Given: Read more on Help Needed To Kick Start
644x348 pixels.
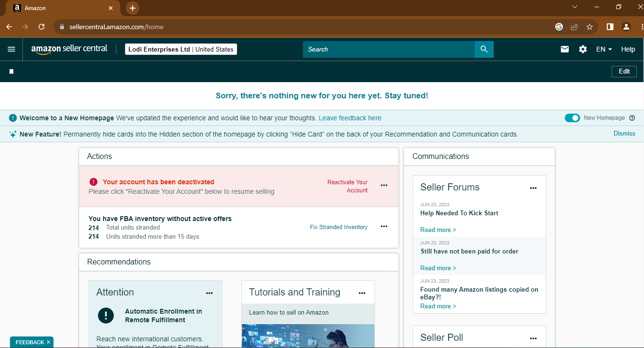Looking at the screenshot, I should (438, 230).
